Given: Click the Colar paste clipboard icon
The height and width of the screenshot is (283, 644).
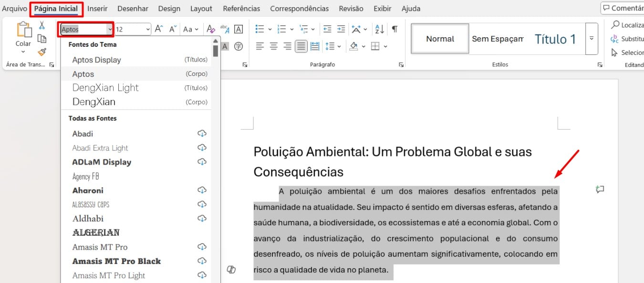Looking at the screenshot, I should click(23, 30).
